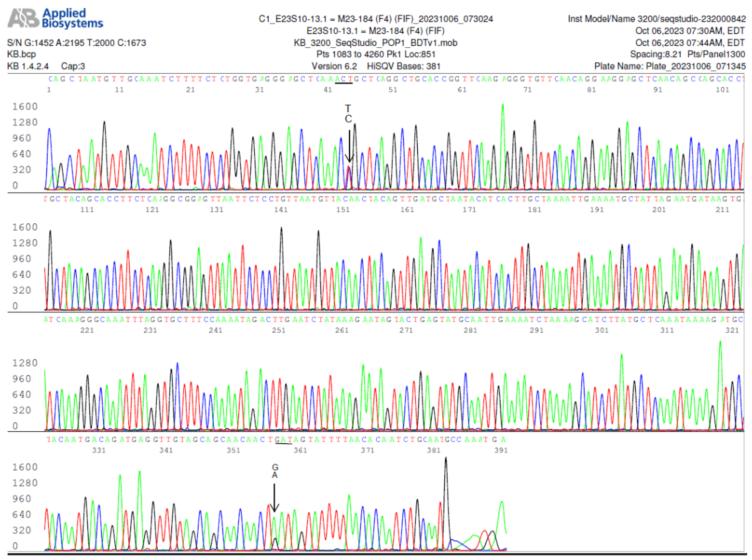Click base position number 321 in third row
752x560 pixels.
[732, 330]
